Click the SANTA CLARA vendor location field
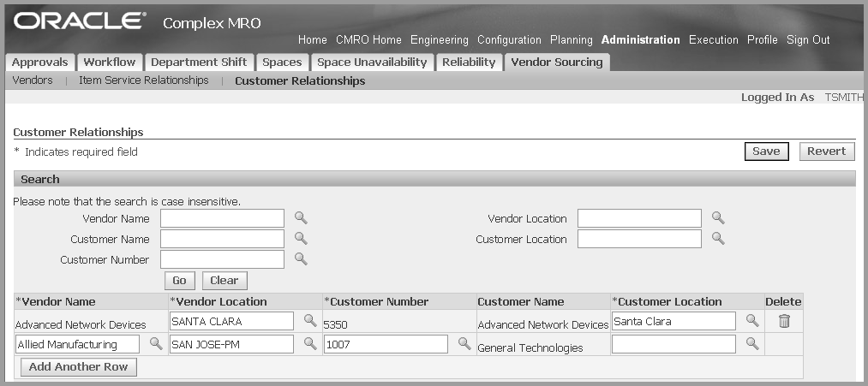 coord(231,321)
